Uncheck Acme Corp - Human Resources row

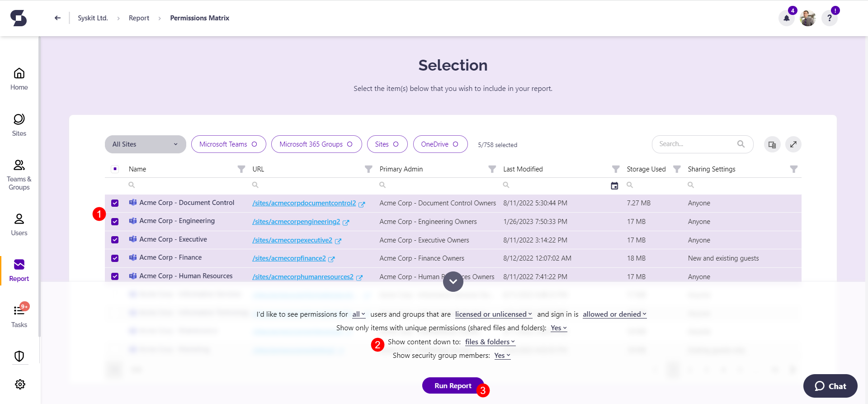coord(115,276)
